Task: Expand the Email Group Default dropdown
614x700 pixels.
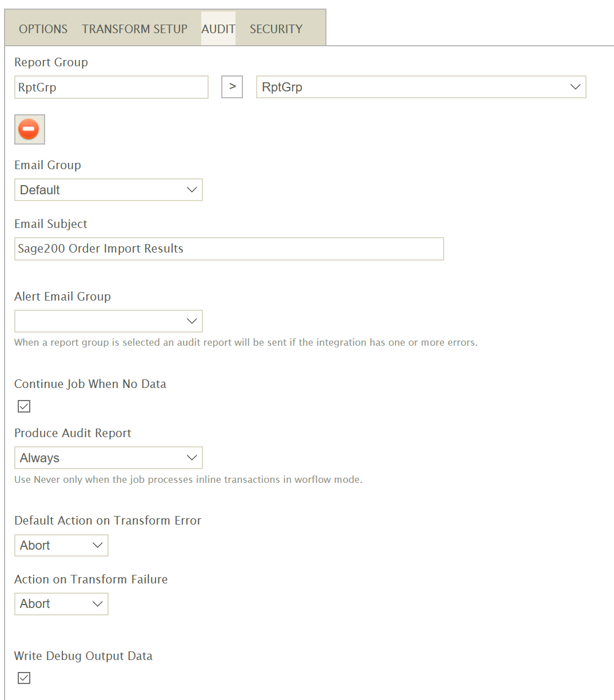Action: 109,190
